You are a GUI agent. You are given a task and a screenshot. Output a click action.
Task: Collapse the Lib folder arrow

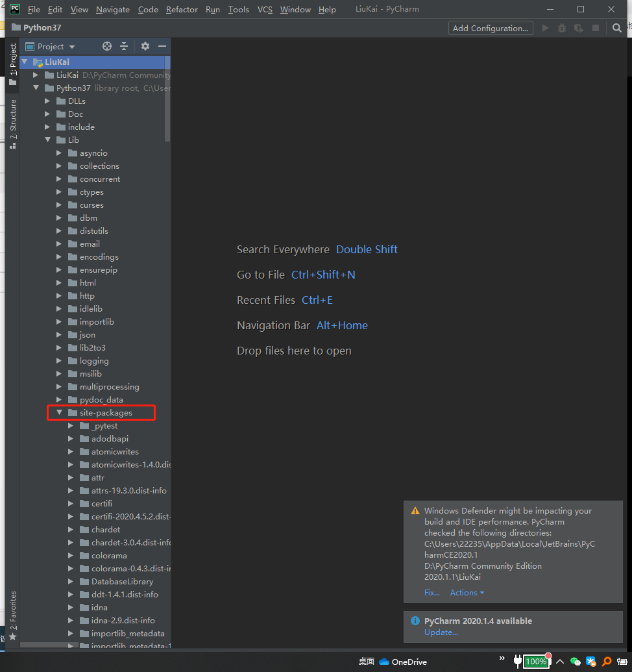(47, 140)
